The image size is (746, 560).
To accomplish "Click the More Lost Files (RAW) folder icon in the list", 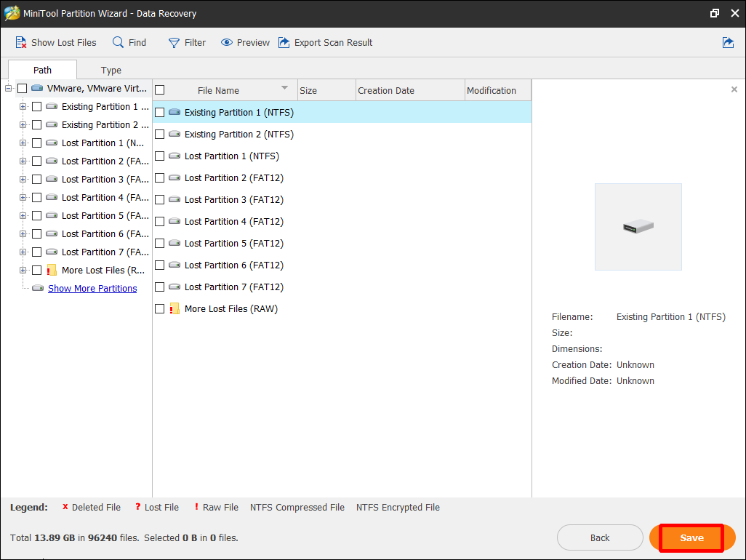I will (x=175, y=309).
